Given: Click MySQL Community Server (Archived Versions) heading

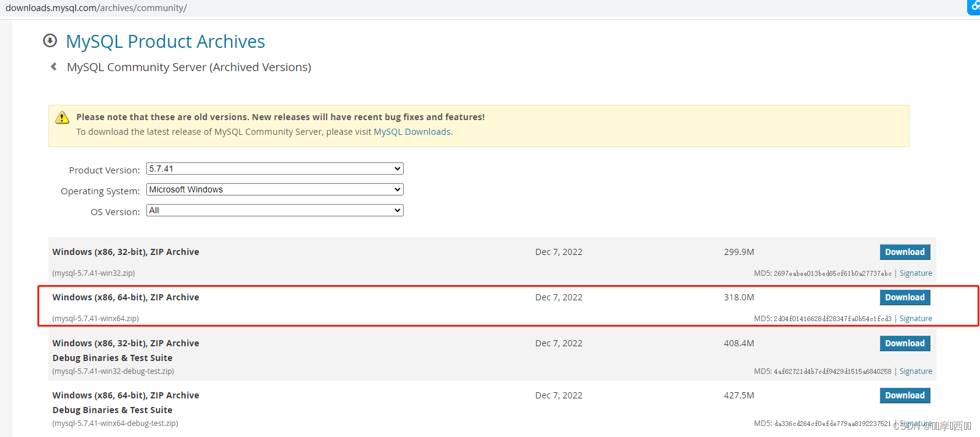Looking at the screenshot, I should 189,67.
